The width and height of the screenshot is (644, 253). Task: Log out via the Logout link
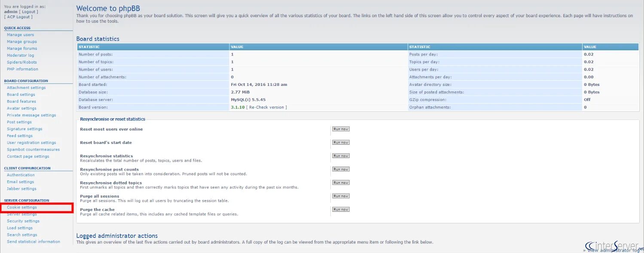point(28,12)
